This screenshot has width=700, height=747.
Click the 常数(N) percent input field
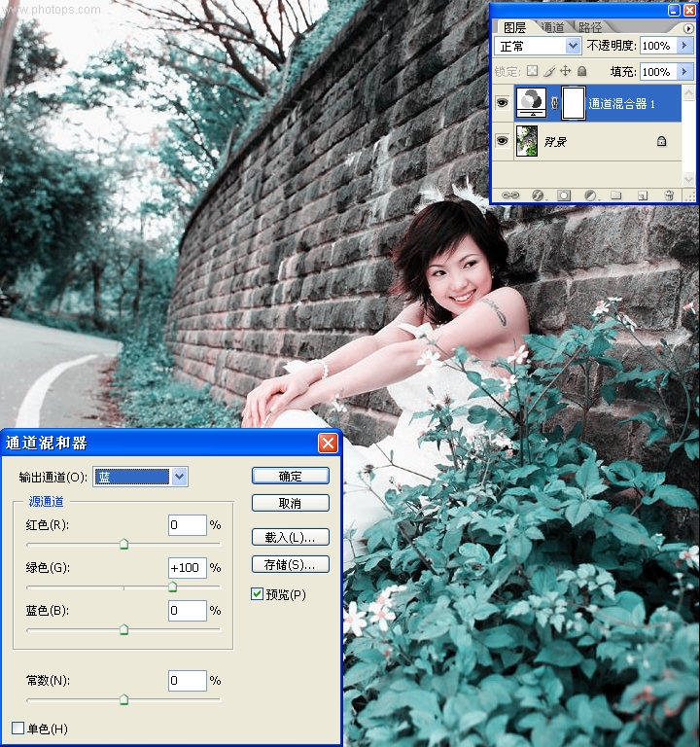[x=188, y=680]
